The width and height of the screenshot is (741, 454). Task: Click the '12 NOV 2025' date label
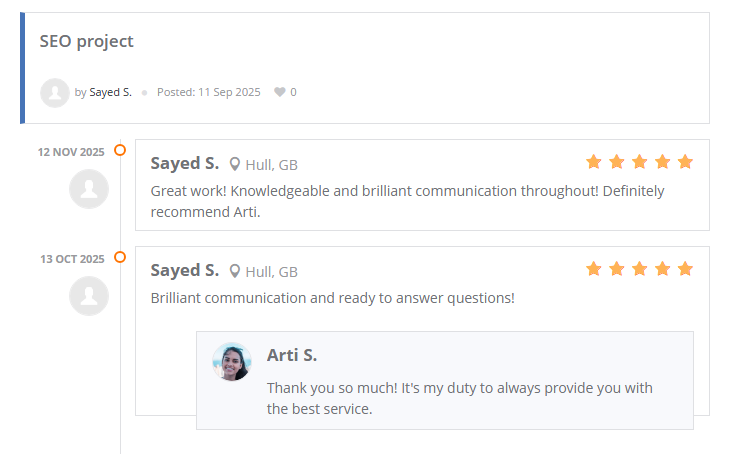71,152
